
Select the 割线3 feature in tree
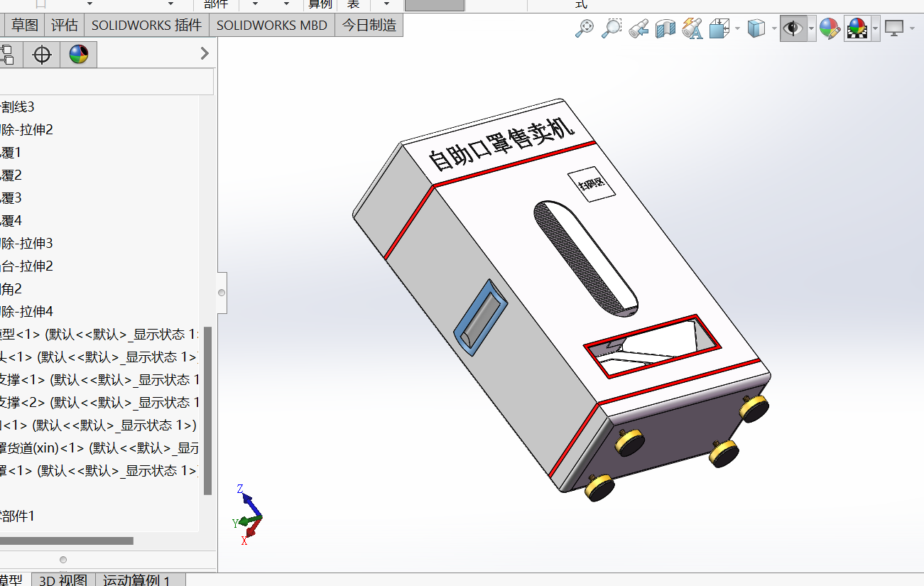[x=17, y=107]
